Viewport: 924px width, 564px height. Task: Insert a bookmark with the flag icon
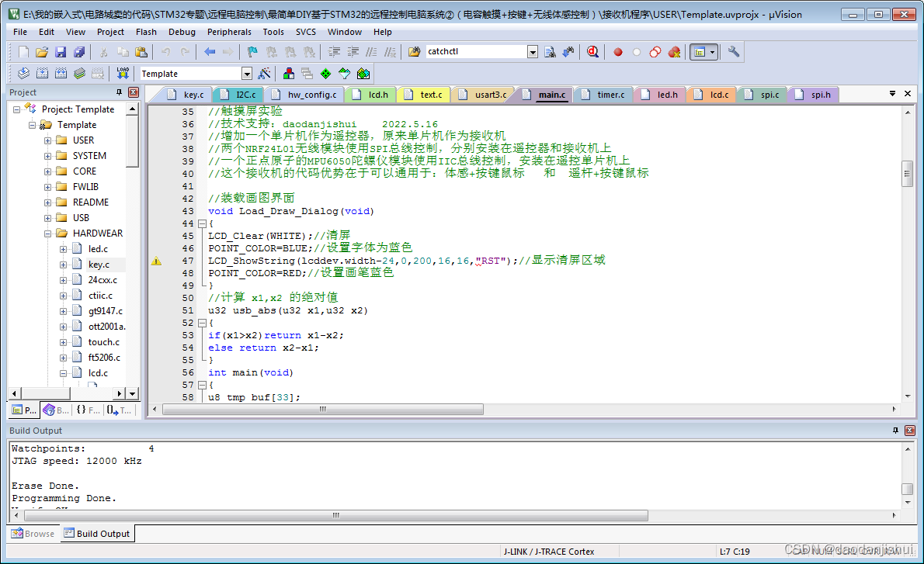[253, 52]
